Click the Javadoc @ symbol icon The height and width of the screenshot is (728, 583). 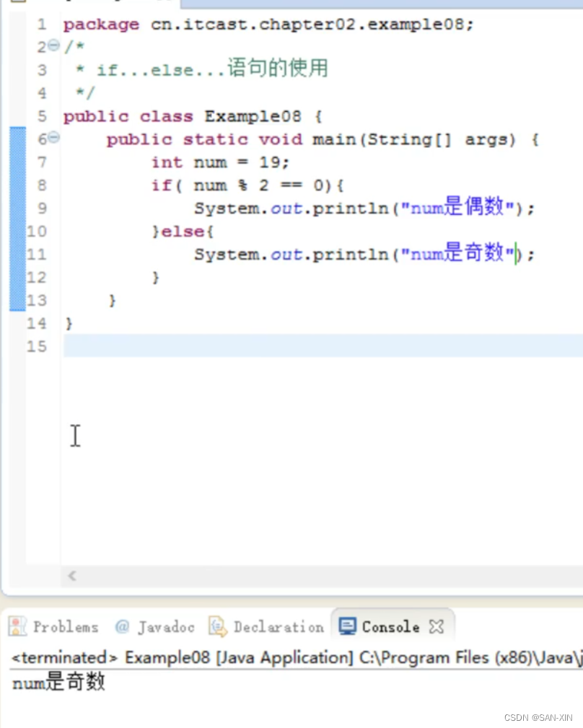coord(121,626)
